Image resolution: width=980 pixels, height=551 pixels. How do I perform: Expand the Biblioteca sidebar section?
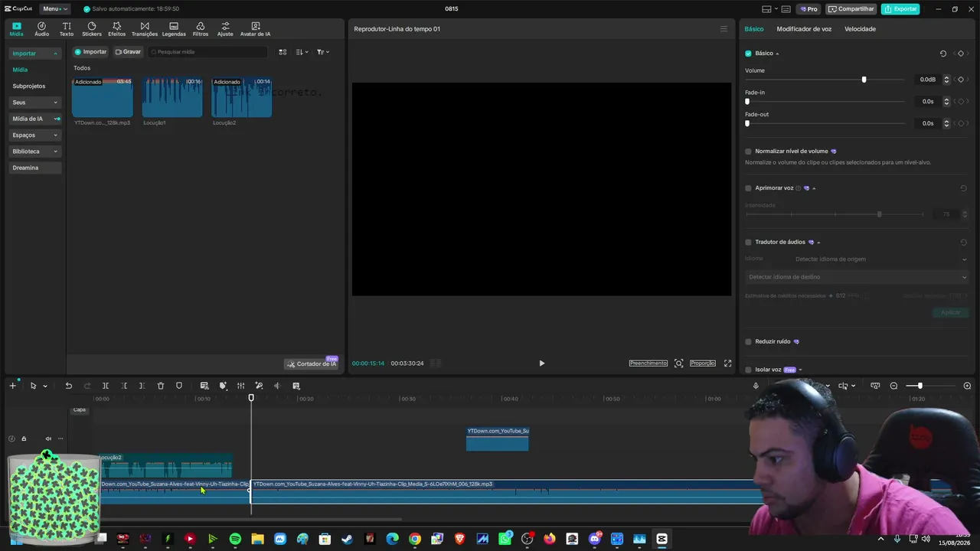click(x=35, y=152)
